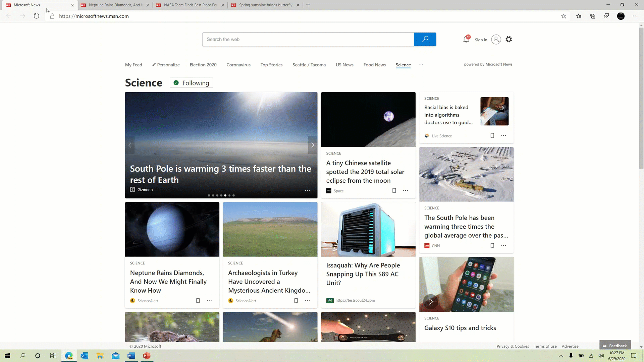Select the Science tab
Image resolution: width=644 pixels, height=362 pixels.
point(403,65)
